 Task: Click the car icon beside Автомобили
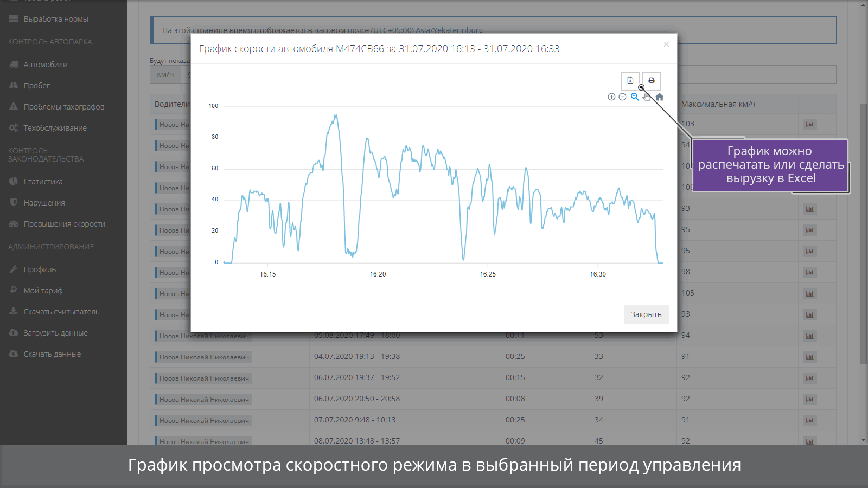pos(14,64)
